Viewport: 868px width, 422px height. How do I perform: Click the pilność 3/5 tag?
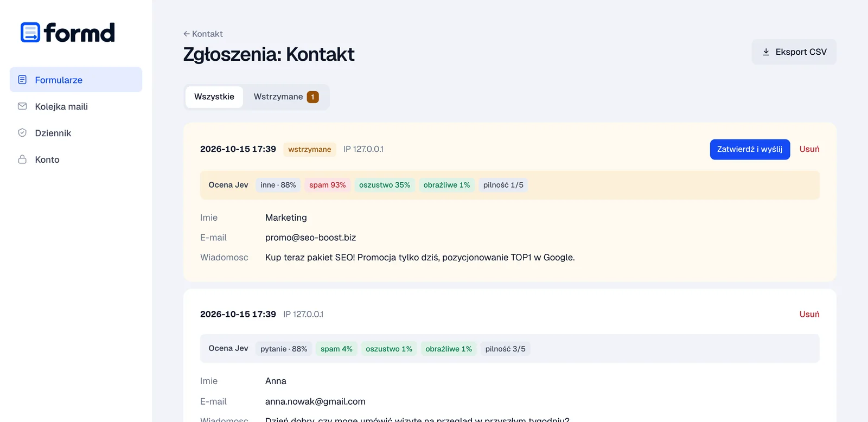[x=506, y=349]
